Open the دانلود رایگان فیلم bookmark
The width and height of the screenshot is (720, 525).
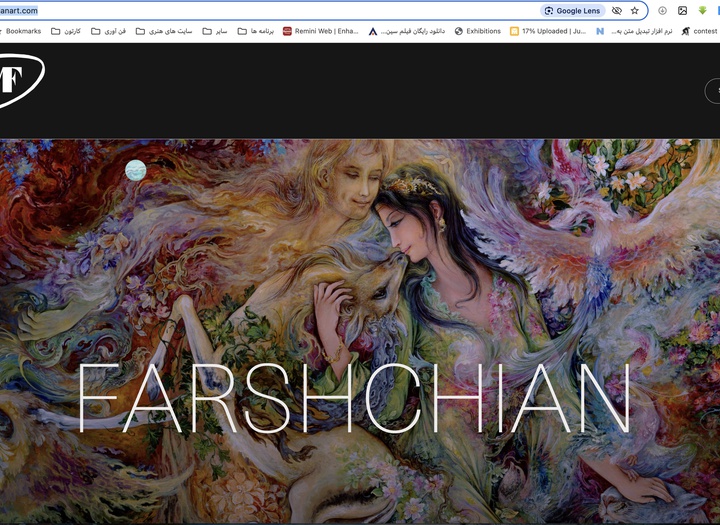pos(407,31)
